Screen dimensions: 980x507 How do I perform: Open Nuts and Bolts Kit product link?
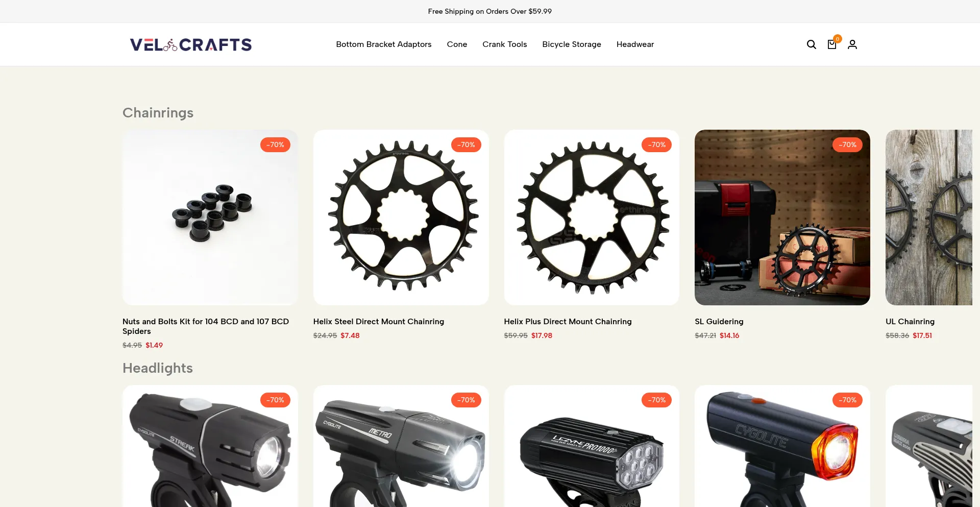[x=206, y=326]
